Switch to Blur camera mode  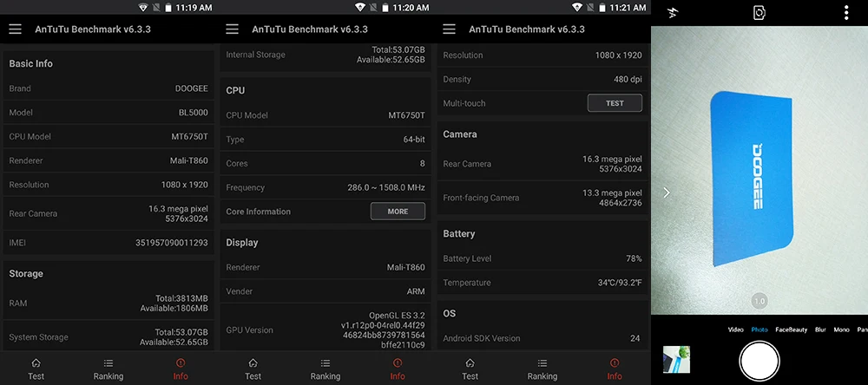click(820, 330)
